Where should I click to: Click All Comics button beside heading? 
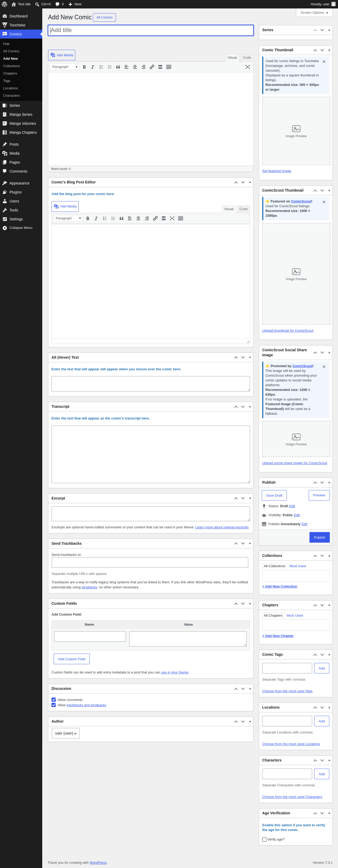[104, 17]
